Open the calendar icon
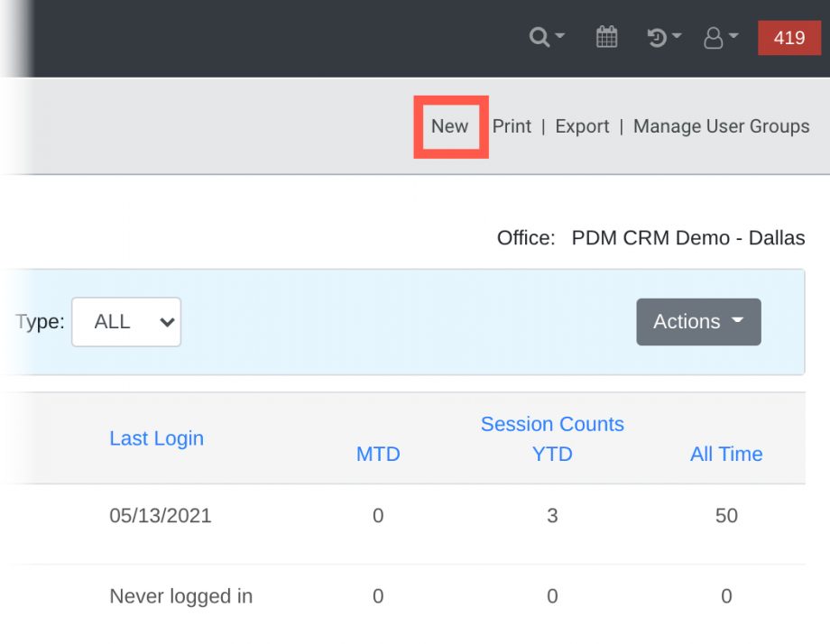This screenshot has height=644, width=830. [606, 37]
